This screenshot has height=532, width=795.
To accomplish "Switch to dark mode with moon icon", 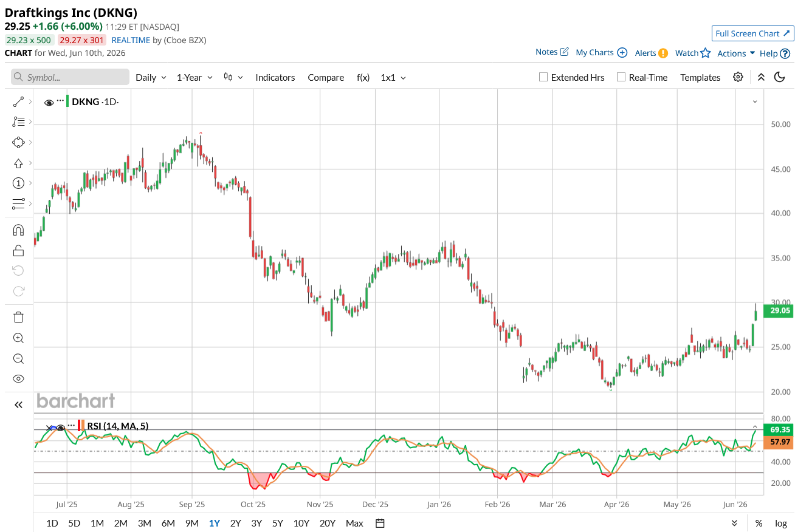I will [779, 77].
